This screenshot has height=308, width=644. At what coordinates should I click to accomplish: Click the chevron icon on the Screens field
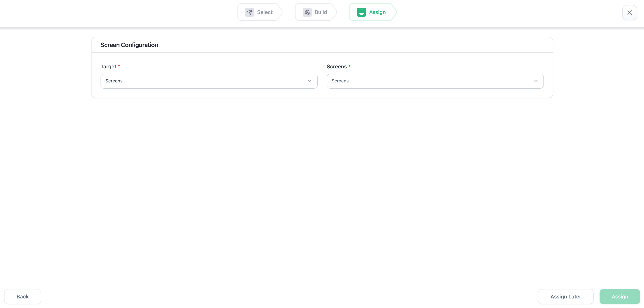536,81
